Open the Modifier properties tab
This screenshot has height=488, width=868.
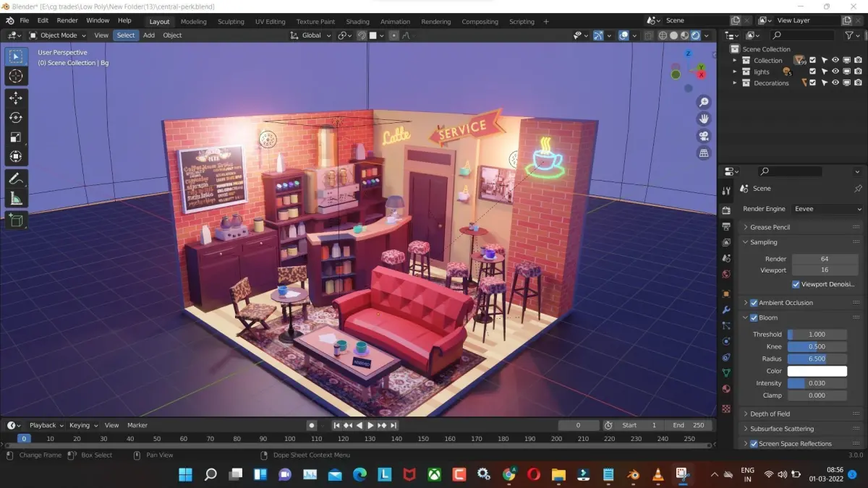726,309
